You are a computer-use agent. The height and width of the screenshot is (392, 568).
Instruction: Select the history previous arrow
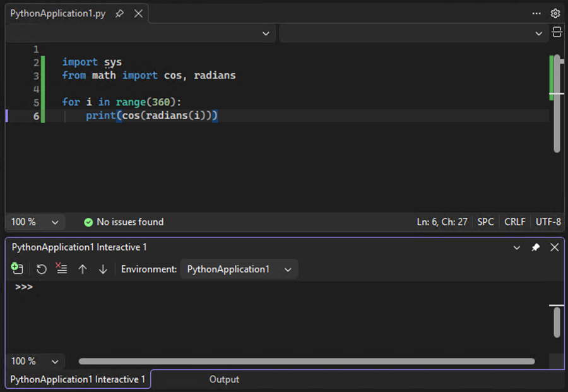[x=82, y=269]
